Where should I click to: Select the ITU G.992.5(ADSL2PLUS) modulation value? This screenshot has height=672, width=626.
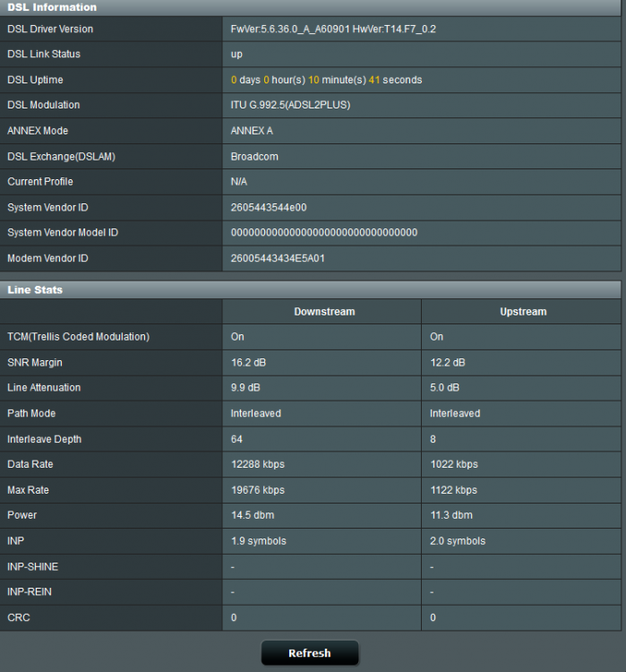(290, 105)
